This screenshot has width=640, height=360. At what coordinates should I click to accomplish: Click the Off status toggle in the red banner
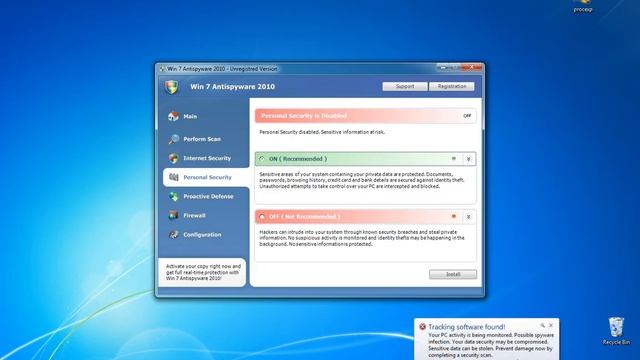pyautogui.click(x=467, y=116)
